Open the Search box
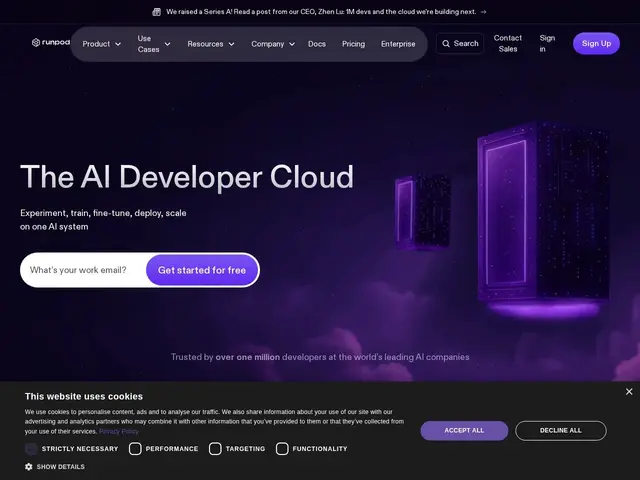Viewport: 640px width, 480px height. pos(460,44)
